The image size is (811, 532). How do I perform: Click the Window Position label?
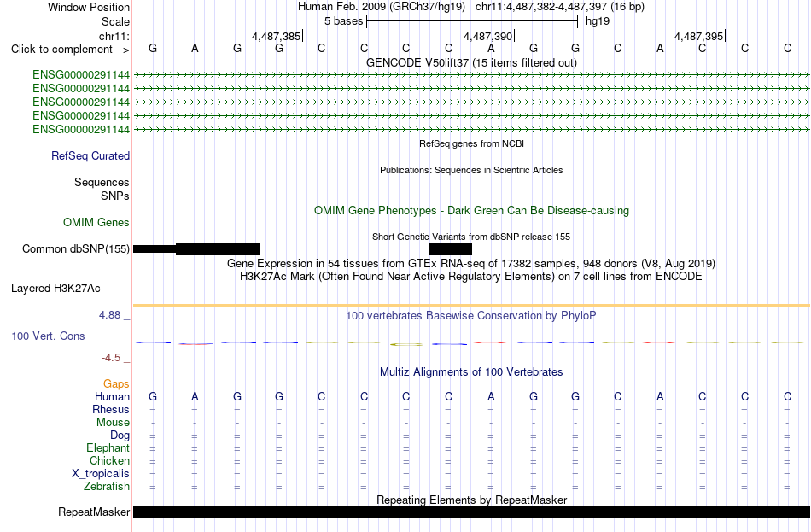tap(89, 7)
